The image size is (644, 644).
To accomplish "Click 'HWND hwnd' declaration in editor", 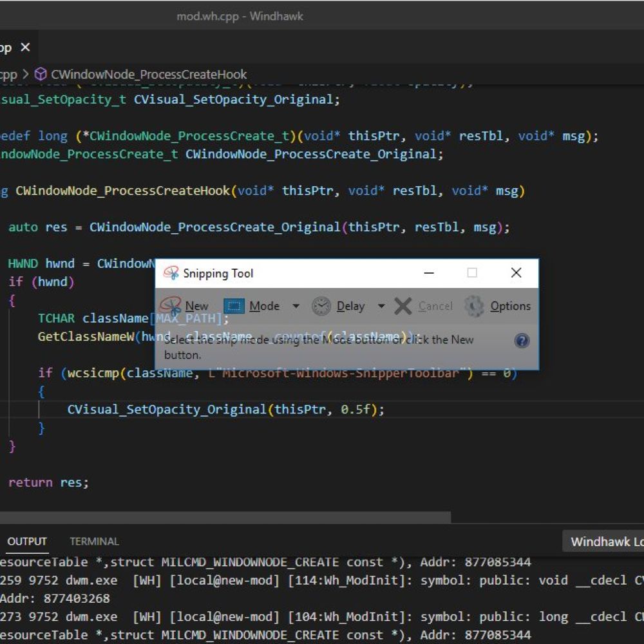I will (41, 263).
